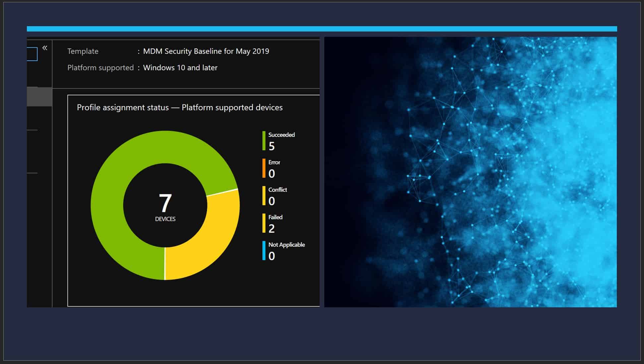Select the Profile assignment status chart title
The width and height of the screenshot is (644, 364).
pyautogui.click(x=180, y=107)
